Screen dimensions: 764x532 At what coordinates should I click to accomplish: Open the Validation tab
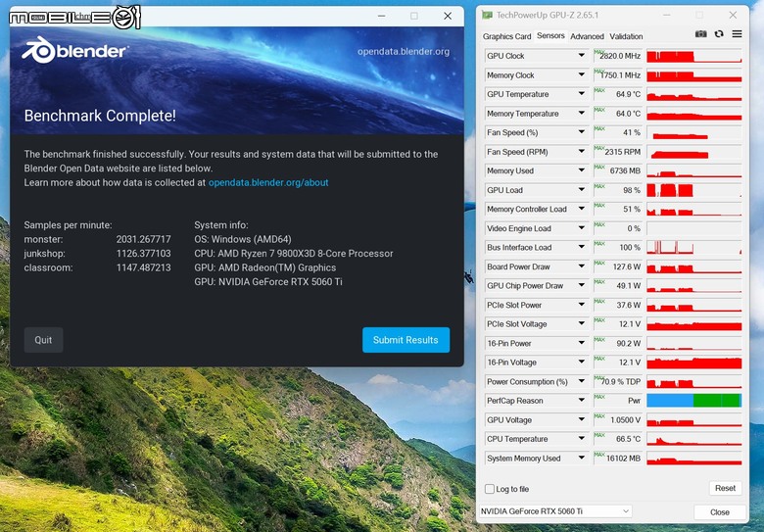point(626,36)
